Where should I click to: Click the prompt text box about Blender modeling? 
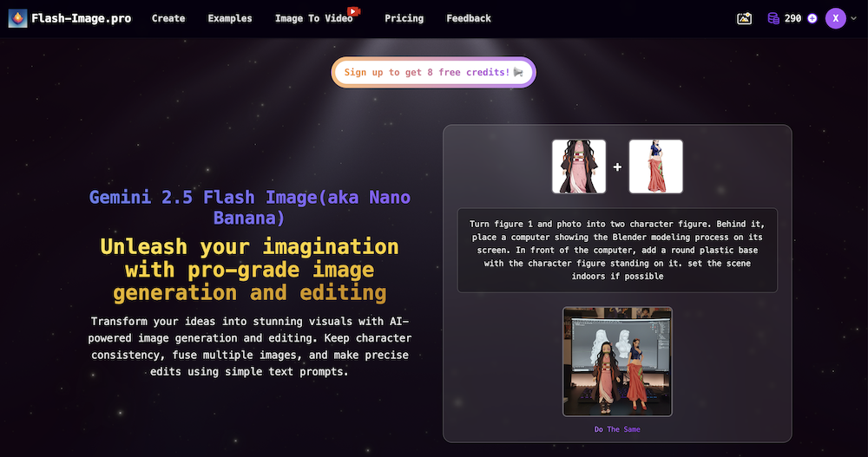pyautogui.click(x=617, y=250)
